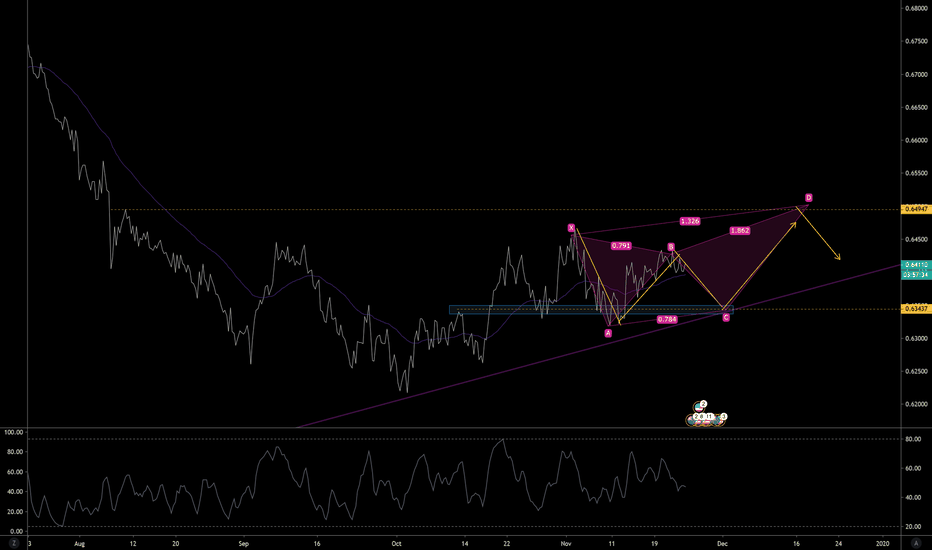Click the current price tag 0.64112
This screenshot has width=932, height=550.
click(917, 265)
